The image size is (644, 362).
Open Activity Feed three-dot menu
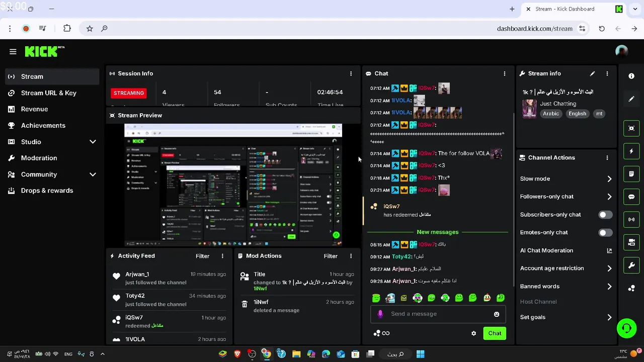[222, 256]
